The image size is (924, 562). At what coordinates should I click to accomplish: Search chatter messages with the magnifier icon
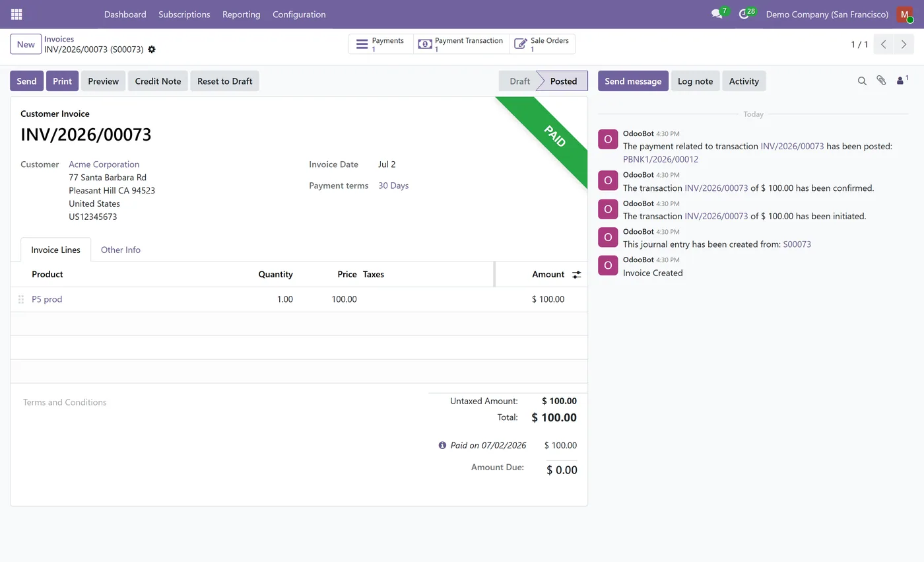[862, 81]
